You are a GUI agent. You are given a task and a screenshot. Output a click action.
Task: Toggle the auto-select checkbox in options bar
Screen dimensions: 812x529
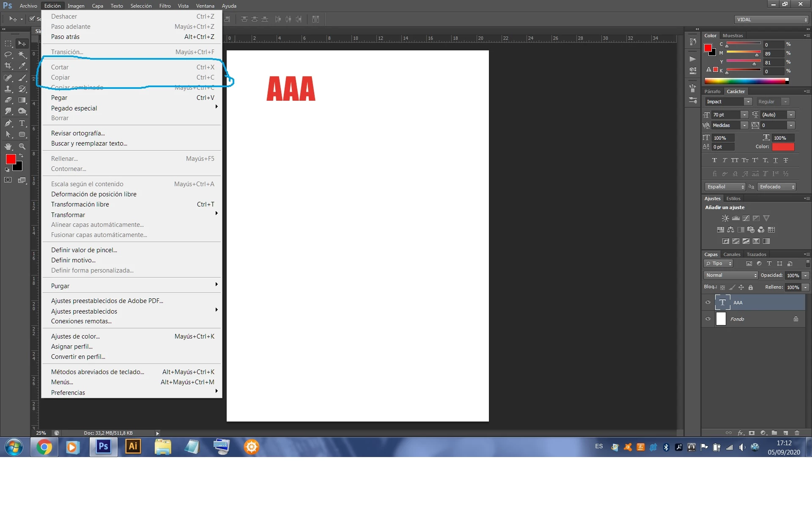[32, 19]
